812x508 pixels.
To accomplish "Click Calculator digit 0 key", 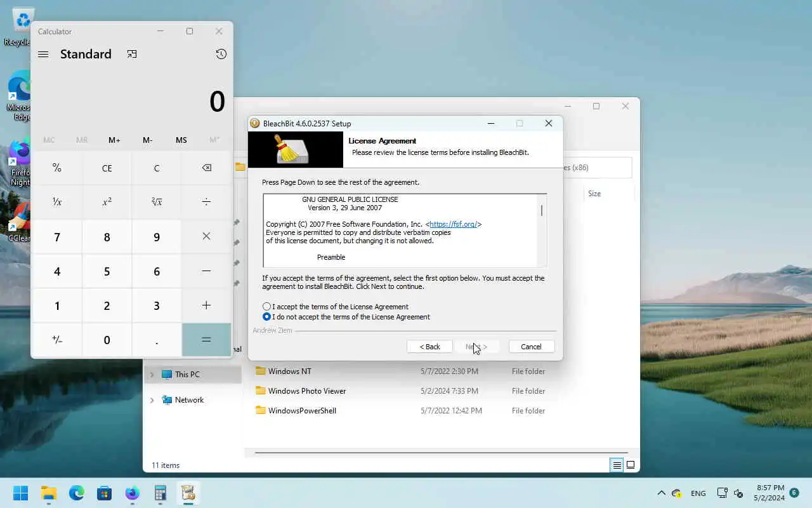I will (x=107, y=340).
